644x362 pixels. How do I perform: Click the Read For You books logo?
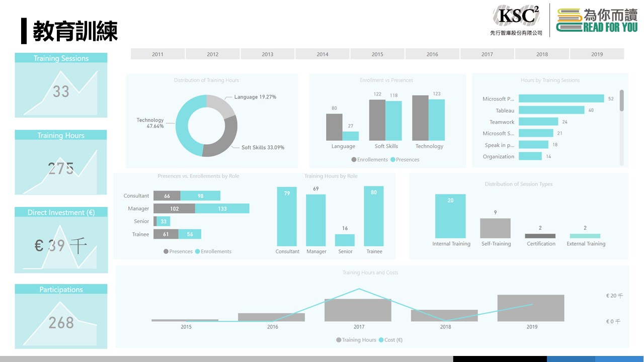[597, 21]
